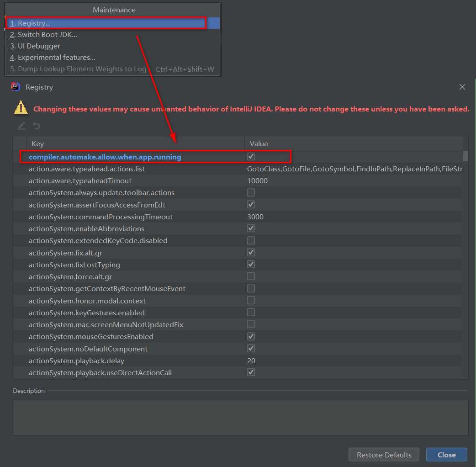Select the actionSystem.commandProcessingTimeout key
Screen dimensions: 476x467
click(100, 217)
